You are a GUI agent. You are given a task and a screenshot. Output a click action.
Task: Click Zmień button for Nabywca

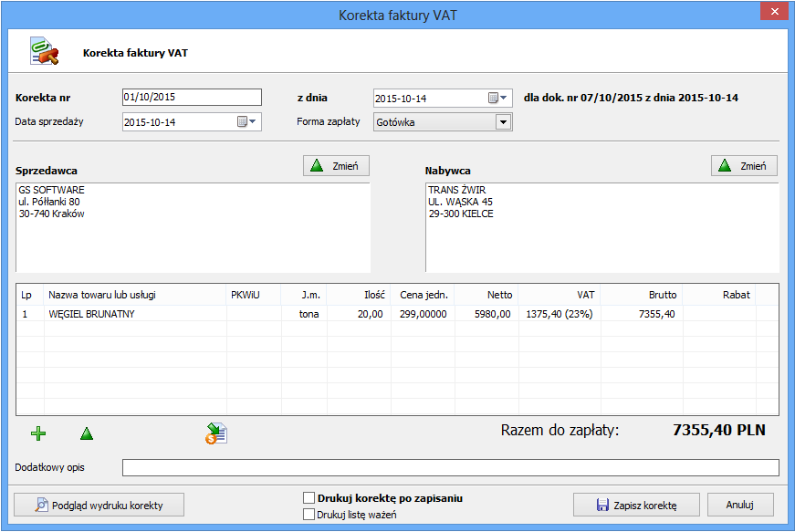[744, 166]
